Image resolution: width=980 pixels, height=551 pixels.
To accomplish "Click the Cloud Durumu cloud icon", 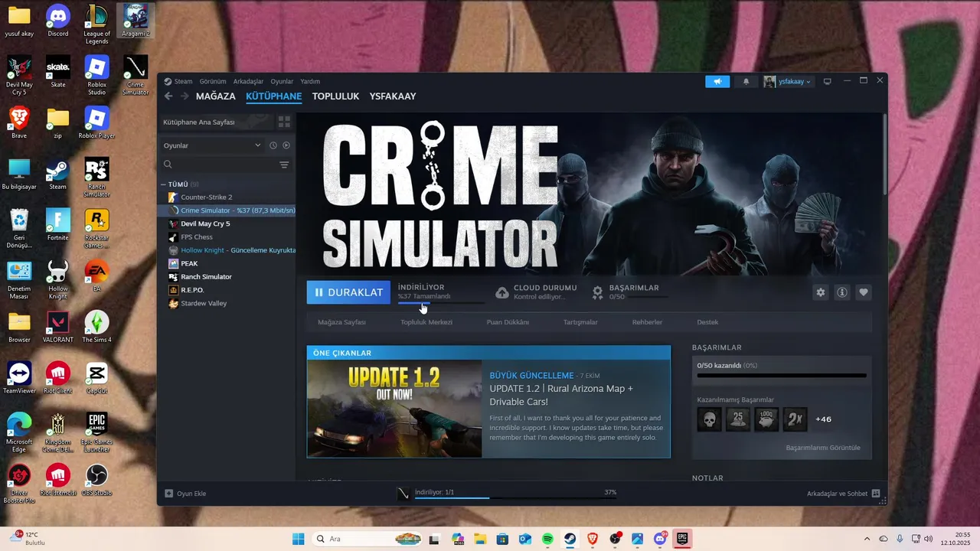I will point(502,292).
